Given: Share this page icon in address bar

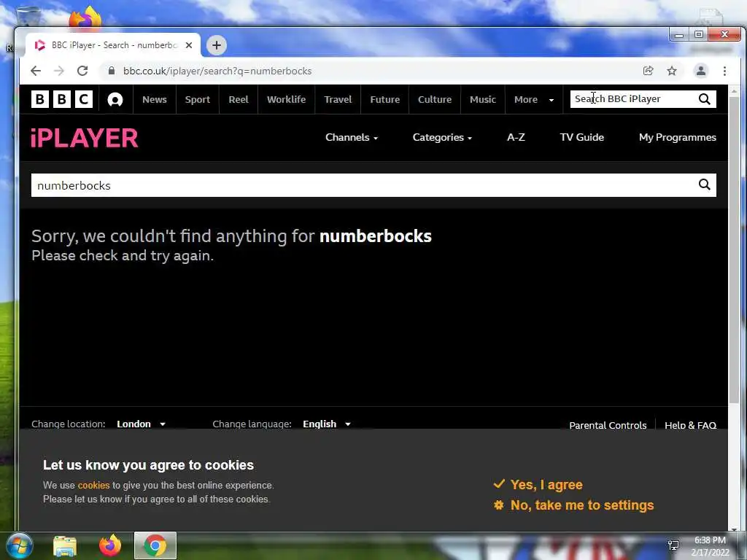Looking at the screenshot, I should point(648,71).
